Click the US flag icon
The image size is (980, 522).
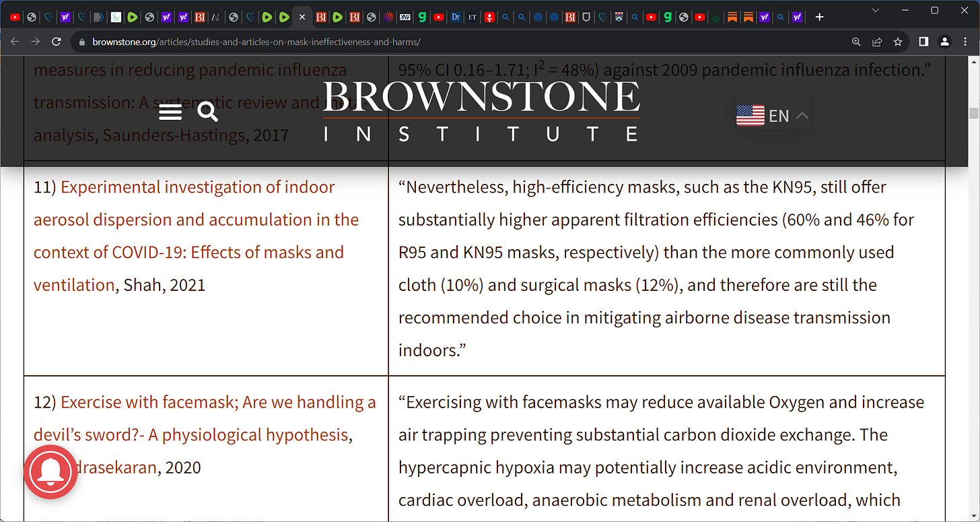pos(750,116)
